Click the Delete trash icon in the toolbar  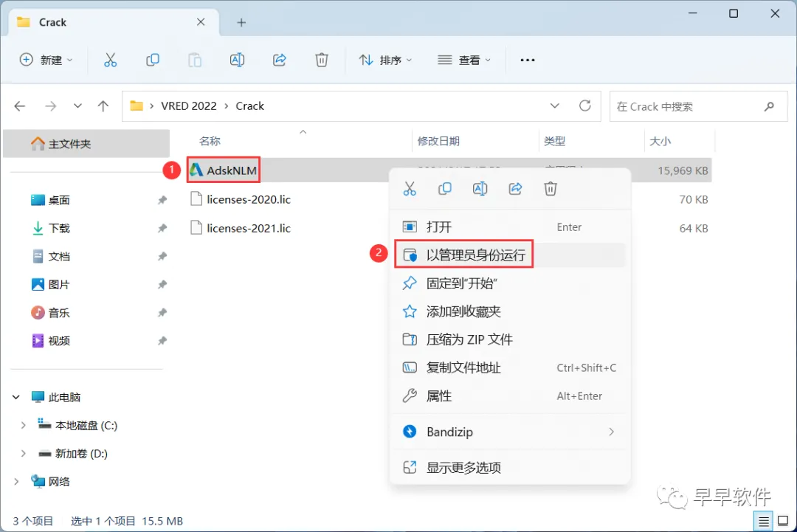tap(321, 60)
